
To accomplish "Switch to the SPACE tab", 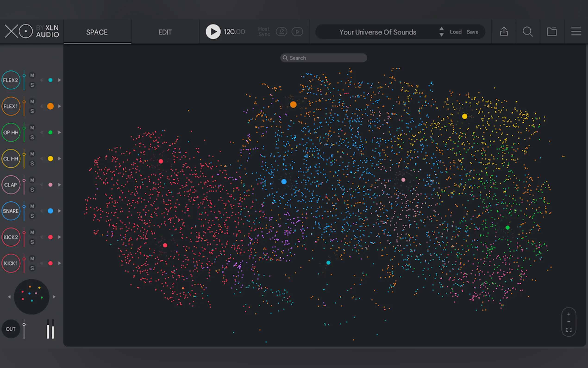I will 97,32.
